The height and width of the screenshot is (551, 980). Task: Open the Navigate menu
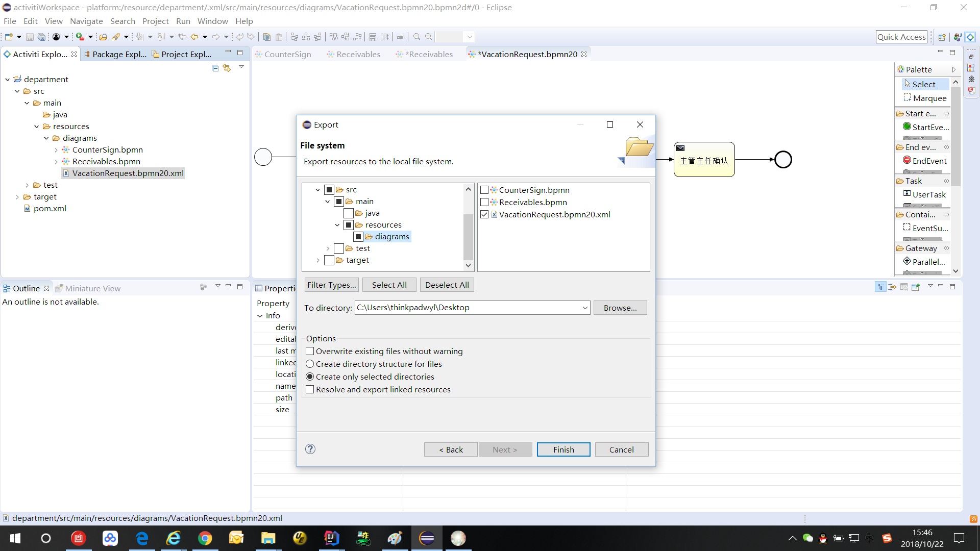click(86, 21)
